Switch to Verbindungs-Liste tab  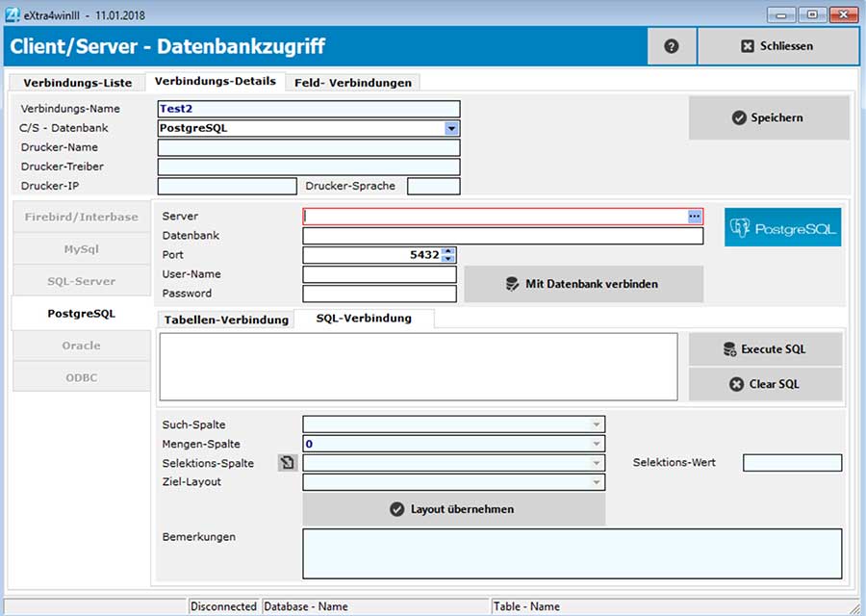coord(77,83)
